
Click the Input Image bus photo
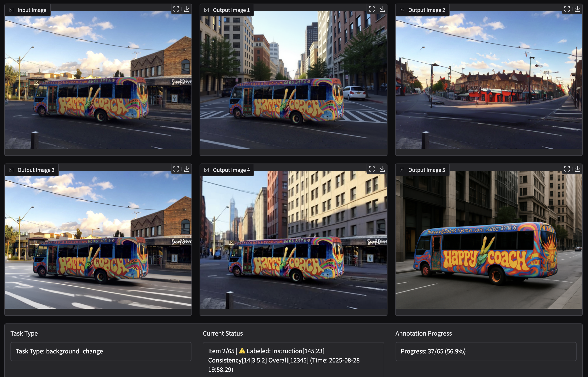(x=98, y=80)
